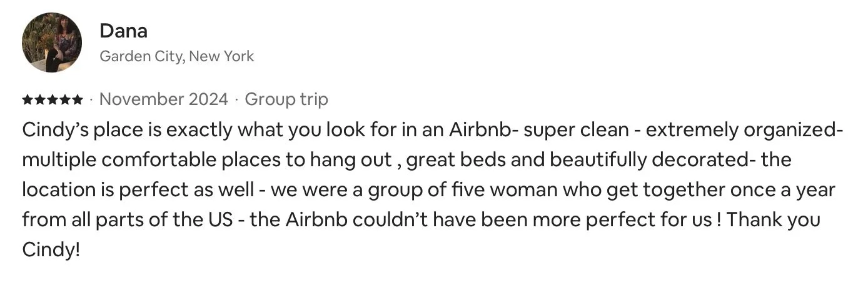Click the fifth star in the rating

tap(77, 99)
